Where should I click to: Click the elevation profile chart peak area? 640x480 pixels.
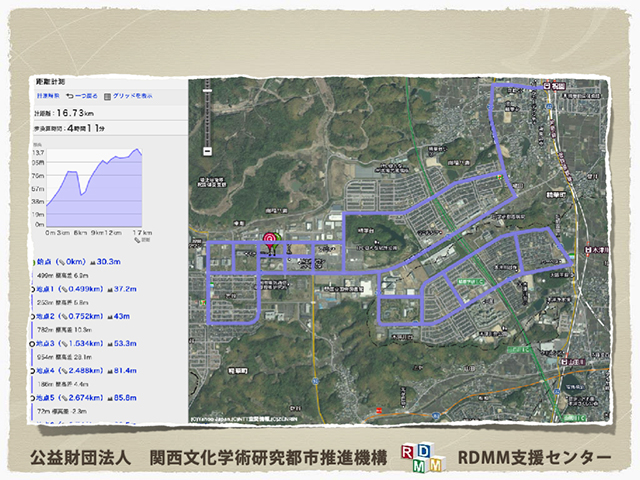click(x=136, y=153)
